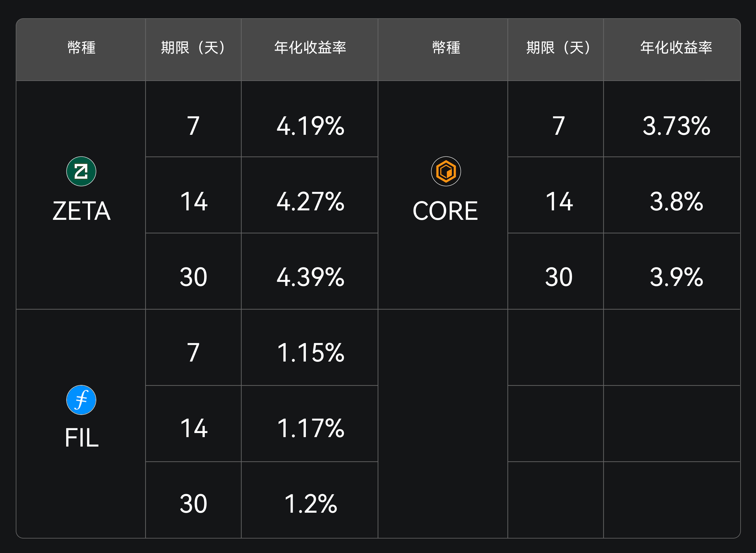Click the 4.19% ZETA yield rate
This screenshot has height=553, width=756.
310,126
